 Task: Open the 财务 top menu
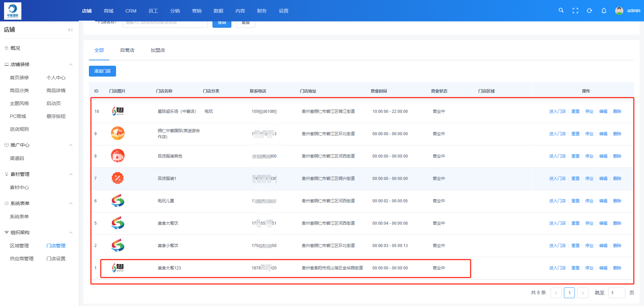(262, 11)
